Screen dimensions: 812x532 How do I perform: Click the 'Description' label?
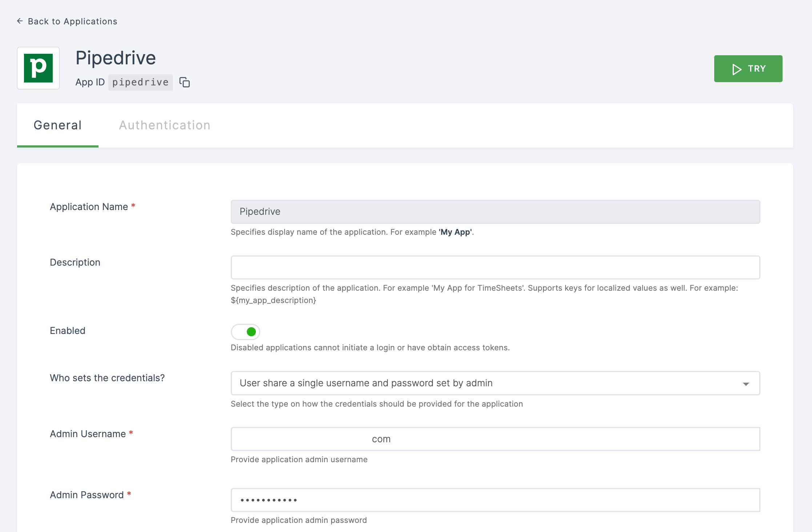(x=75, y=262)
